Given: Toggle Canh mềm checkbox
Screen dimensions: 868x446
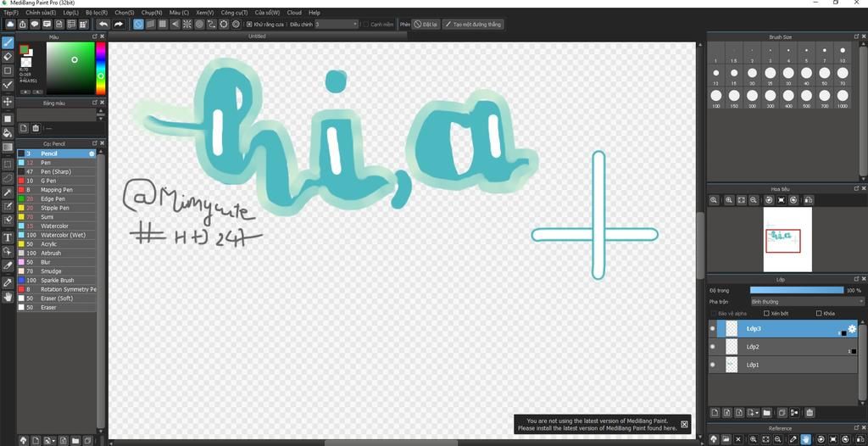Looking at the screenshot, I should 366,25.
